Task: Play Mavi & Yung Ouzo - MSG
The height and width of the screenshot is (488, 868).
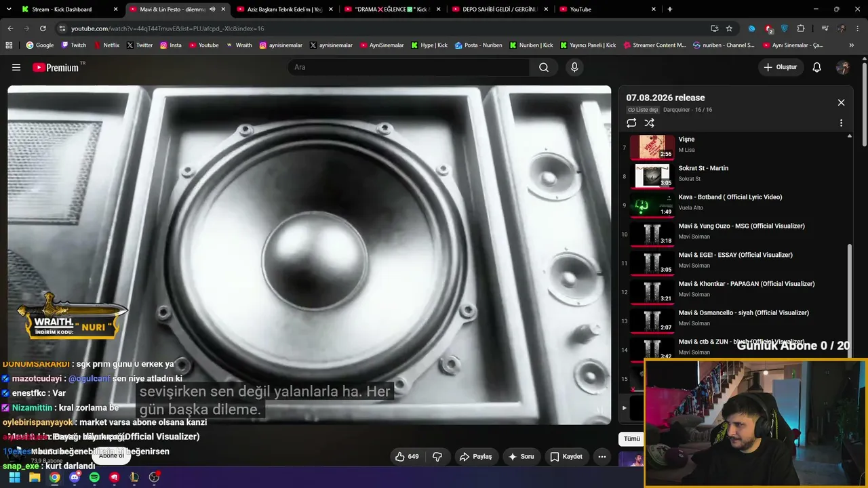Action: coord(736,234)
